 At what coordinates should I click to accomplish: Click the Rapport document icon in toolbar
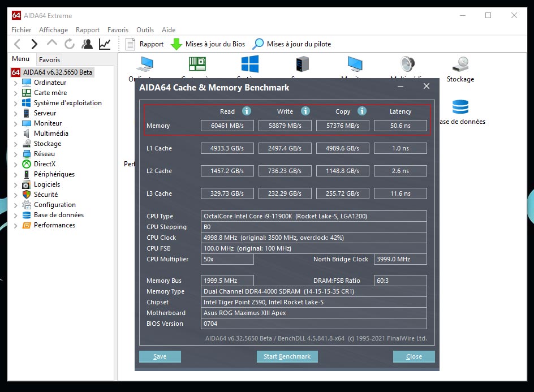(x=131, y=44)
